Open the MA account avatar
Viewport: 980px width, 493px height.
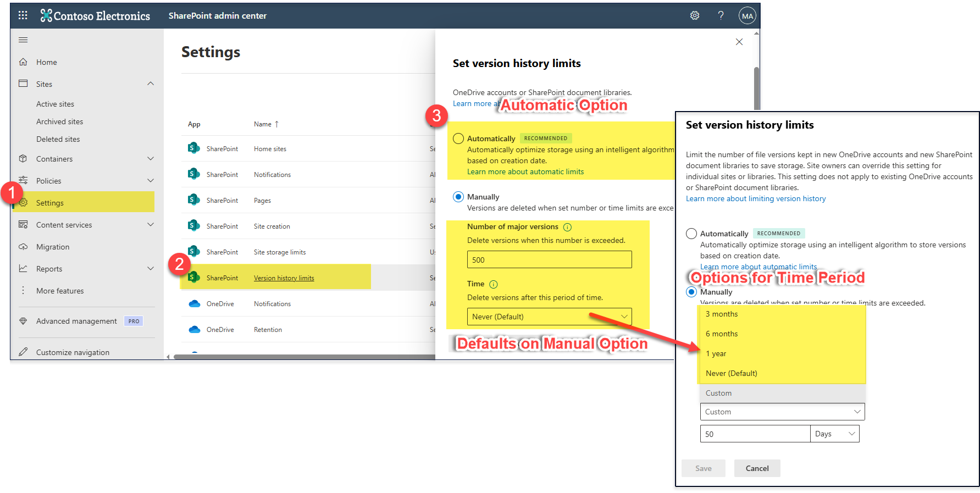747,16
